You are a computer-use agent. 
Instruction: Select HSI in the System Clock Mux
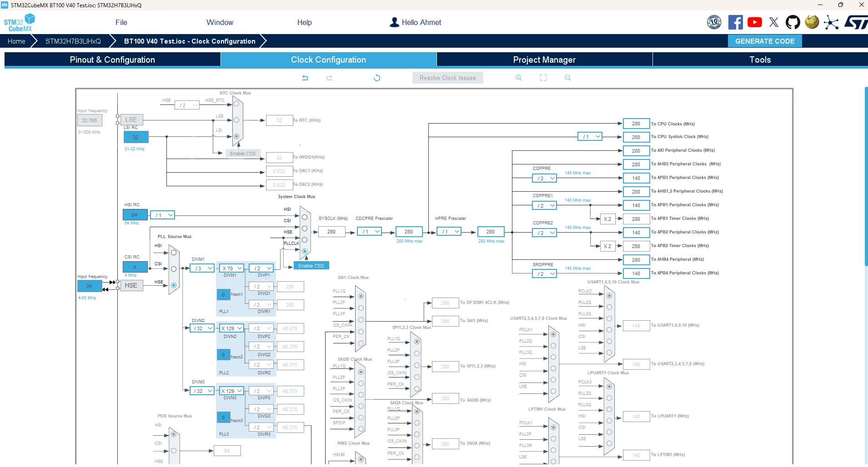click(x=305, y=217)
